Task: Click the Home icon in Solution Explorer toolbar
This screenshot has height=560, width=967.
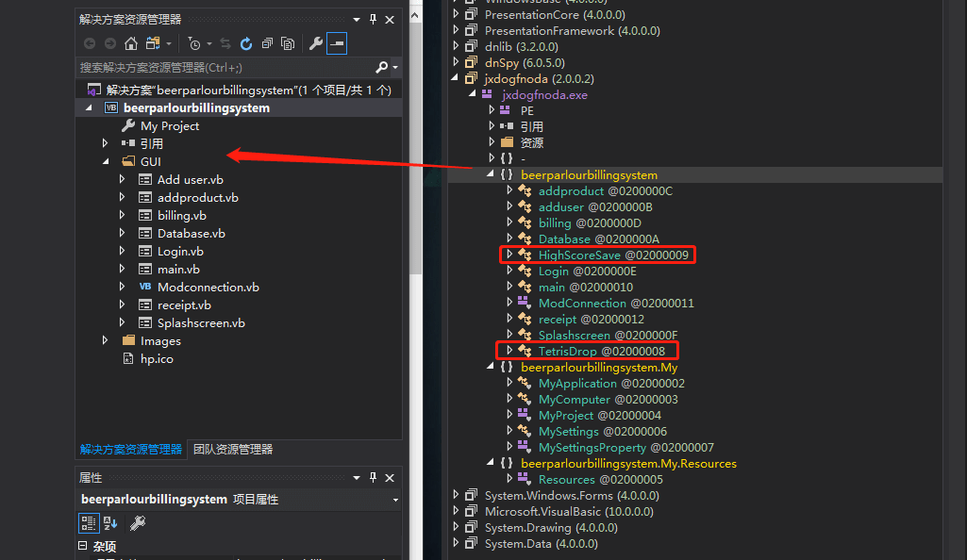Action: pos(131,43)
